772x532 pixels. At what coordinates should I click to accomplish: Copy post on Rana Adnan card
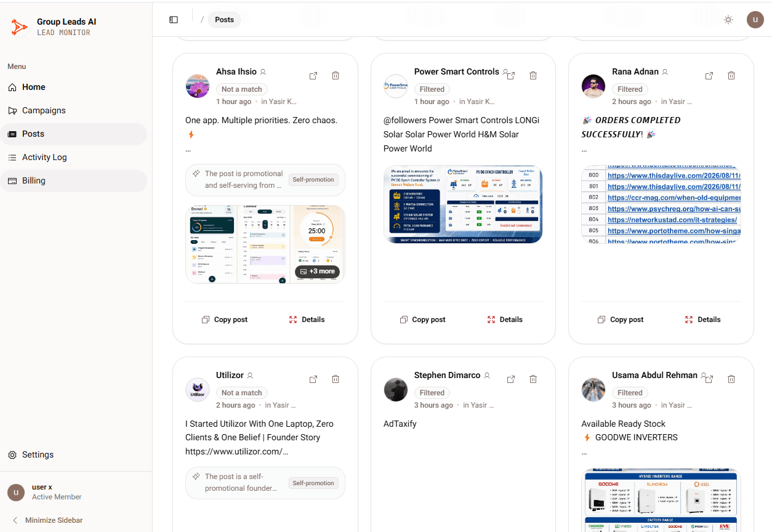(621, 320)
